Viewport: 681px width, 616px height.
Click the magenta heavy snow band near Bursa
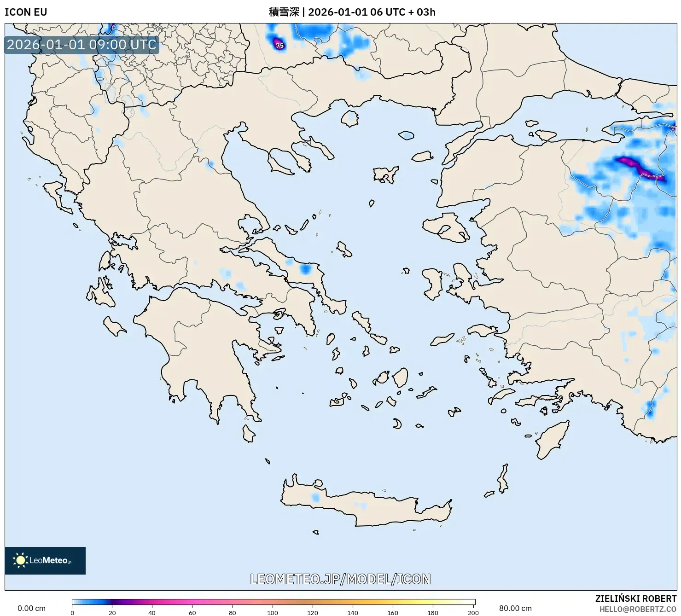[635, 166]
